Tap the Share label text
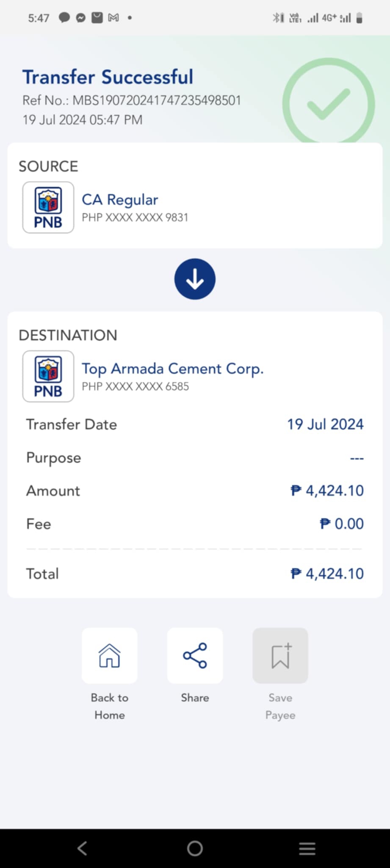The image size is (390, 868). (195, 698)
